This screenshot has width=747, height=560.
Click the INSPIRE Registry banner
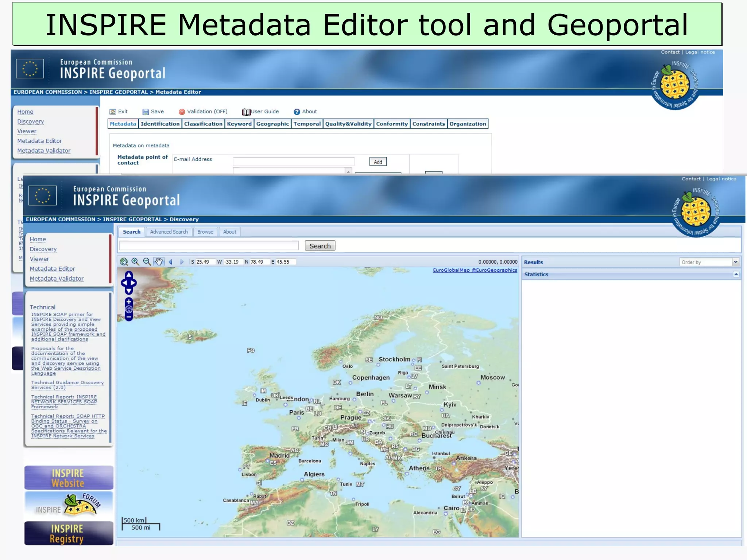pos(69,533)
